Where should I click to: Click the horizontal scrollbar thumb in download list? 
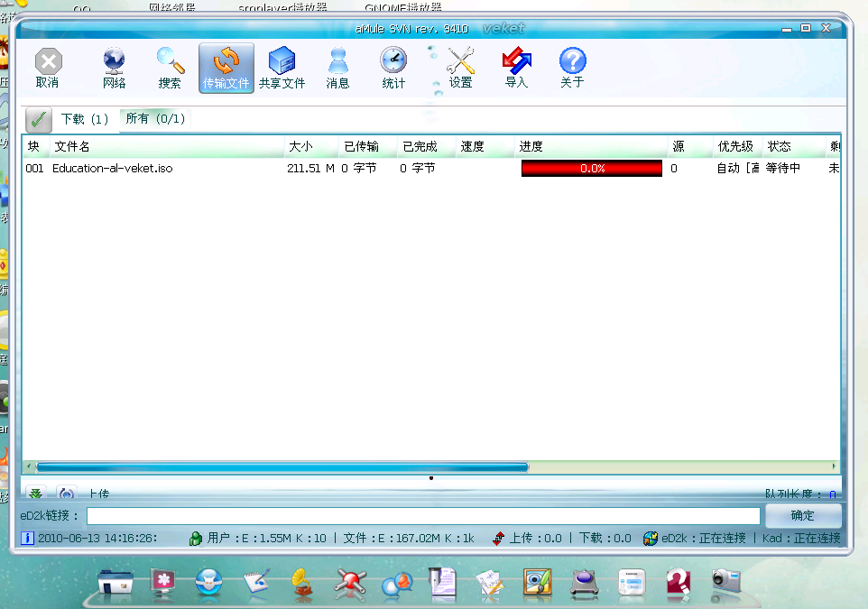point(282,466)
